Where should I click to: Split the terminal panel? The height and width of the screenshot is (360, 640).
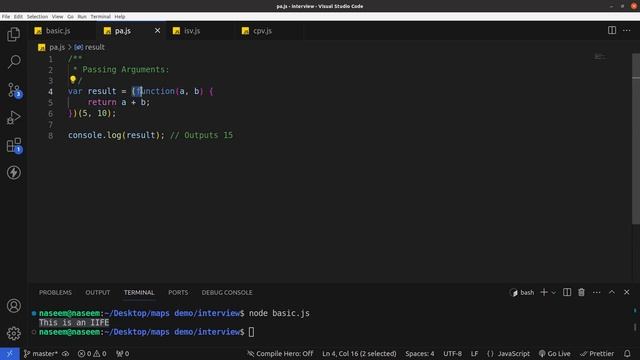567,292
